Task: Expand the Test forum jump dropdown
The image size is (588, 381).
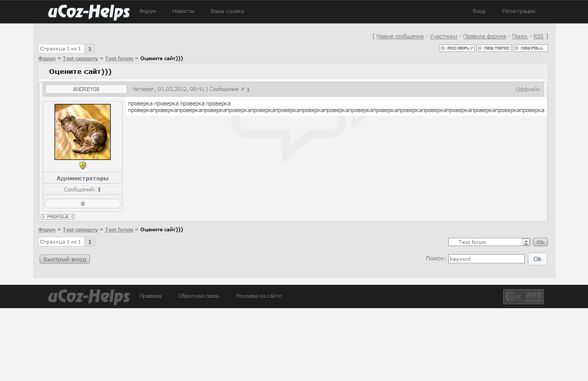Action: click(x=526, y=242)
